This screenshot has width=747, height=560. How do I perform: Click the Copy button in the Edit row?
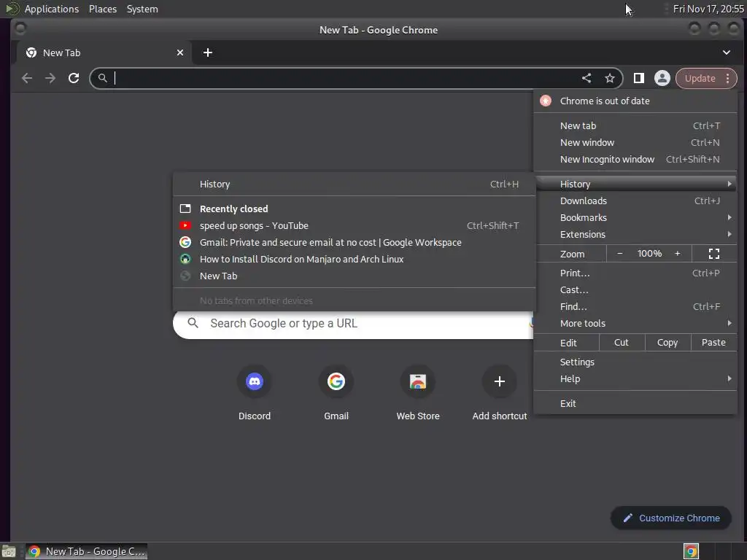[667, 343]
